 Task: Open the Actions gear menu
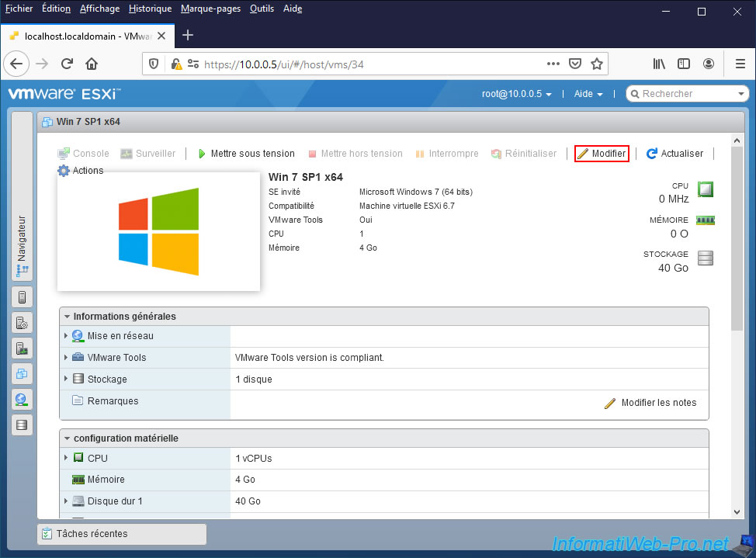pos(81,171)
